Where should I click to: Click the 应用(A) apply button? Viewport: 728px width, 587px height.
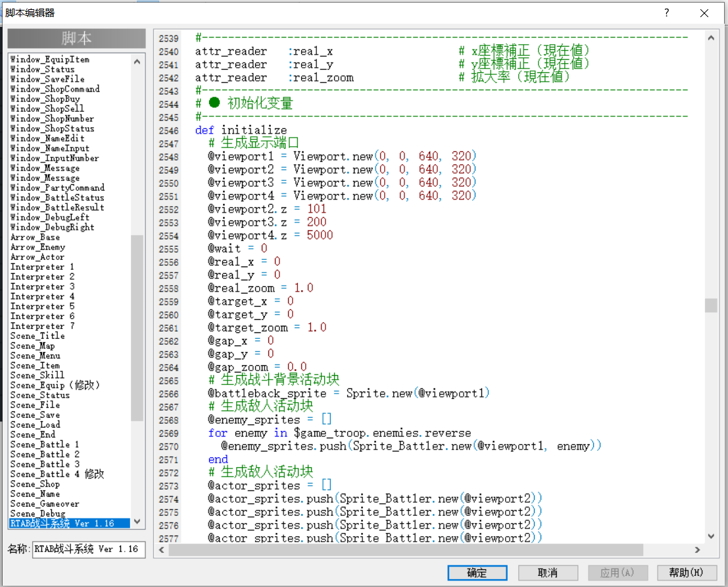pos(618,573)
